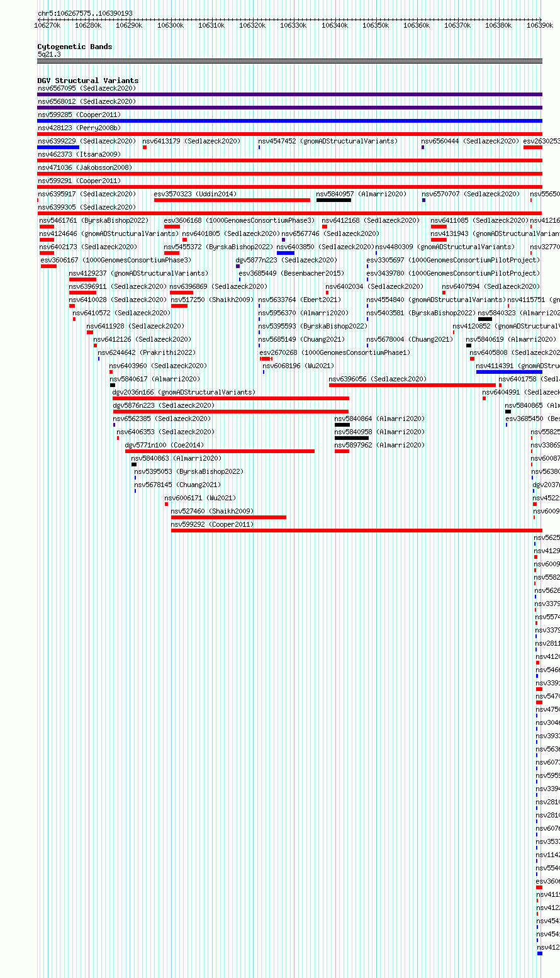Open variant nsv5403581 (ByrskaBishop2022)
This screenshot has width=560, height=978.
[x=421, y=313]
